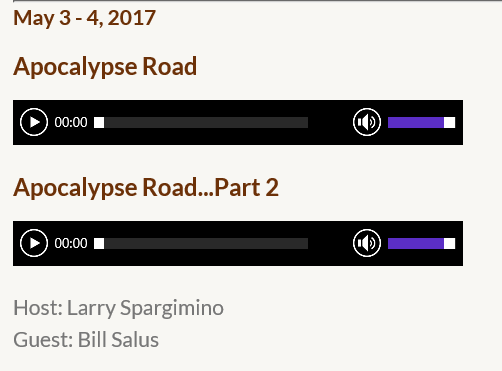Click the 00:00 time display in first player
This screenshot has height=371, width=502.
(71, 122)
